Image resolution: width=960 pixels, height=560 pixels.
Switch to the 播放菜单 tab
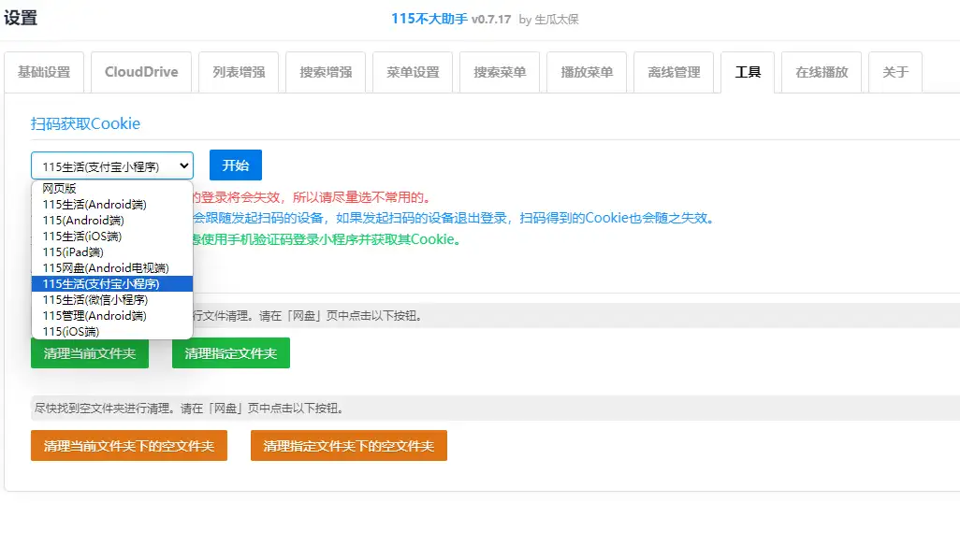pos(586,71)
